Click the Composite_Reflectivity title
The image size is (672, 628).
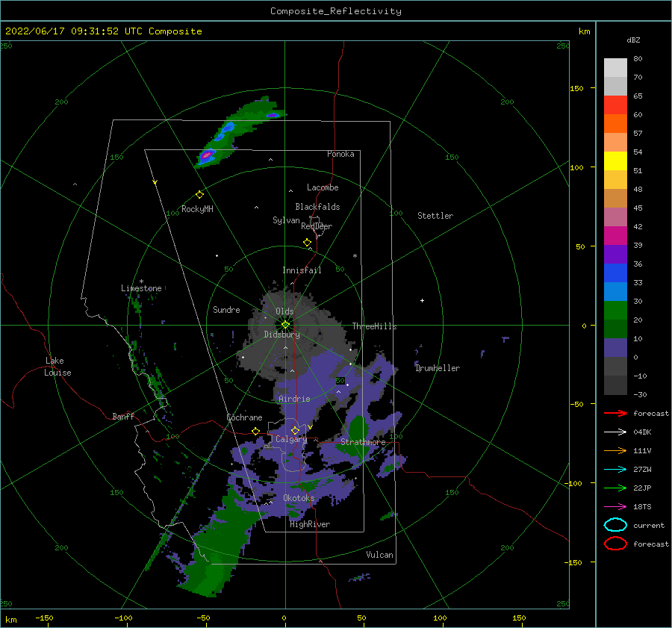[336, 11]
